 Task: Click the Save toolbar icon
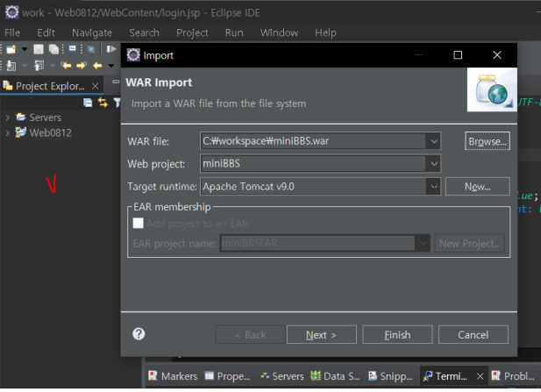39,49
